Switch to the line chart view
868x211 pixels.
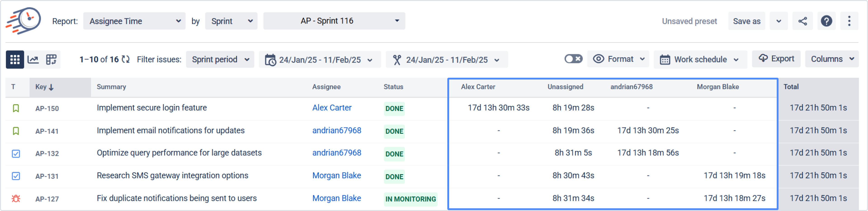pyautogui.click(x=33, y=60)
